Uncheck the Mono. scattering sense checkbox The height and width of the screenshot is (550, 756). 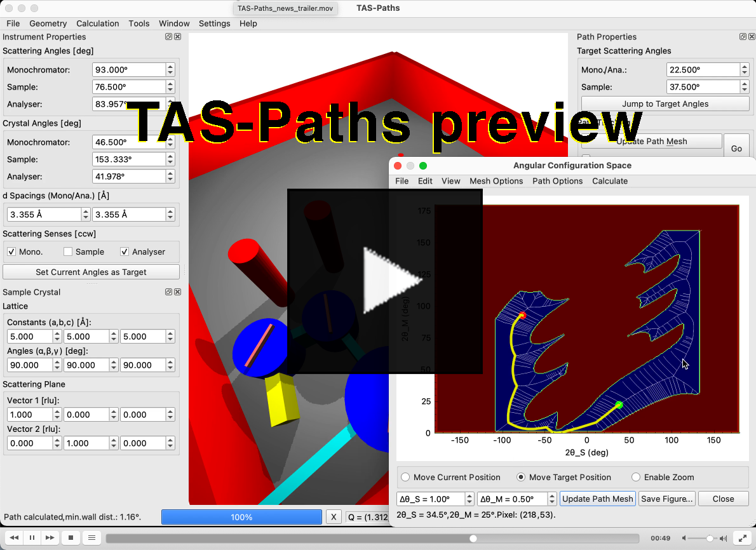pyautogui.click(x=11, y=252)
